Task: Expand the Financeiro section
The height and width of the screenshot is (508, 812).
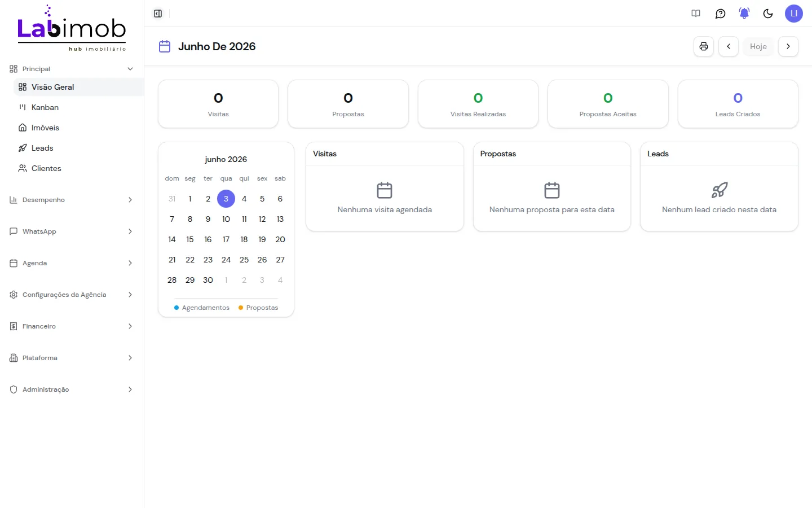Action: (72, 326)
